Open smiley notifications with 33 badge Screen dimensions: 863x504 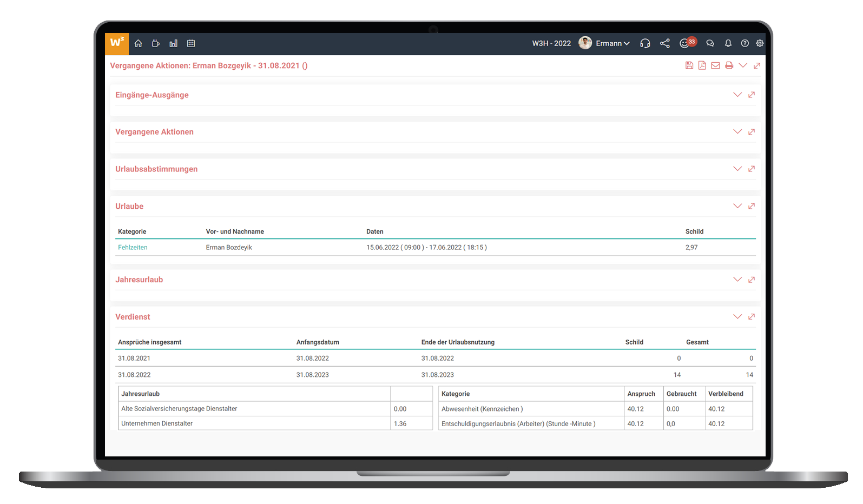tap(688, 43)
